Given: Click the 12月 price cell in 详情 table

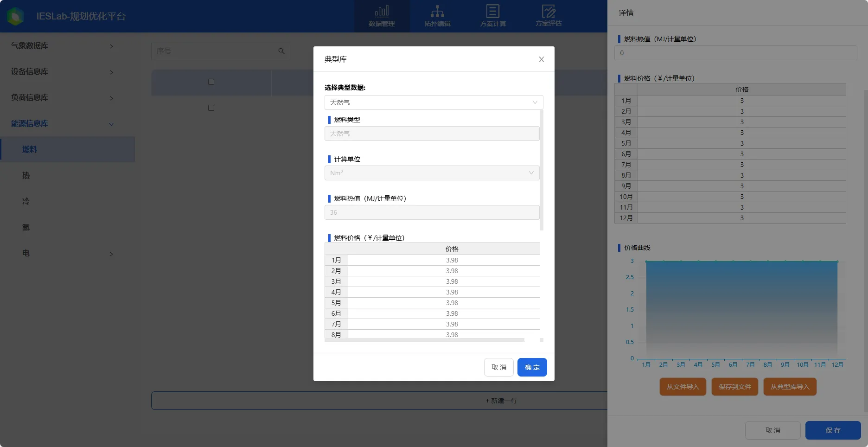Looking at the screenshot, I should [x=742, y=218].
